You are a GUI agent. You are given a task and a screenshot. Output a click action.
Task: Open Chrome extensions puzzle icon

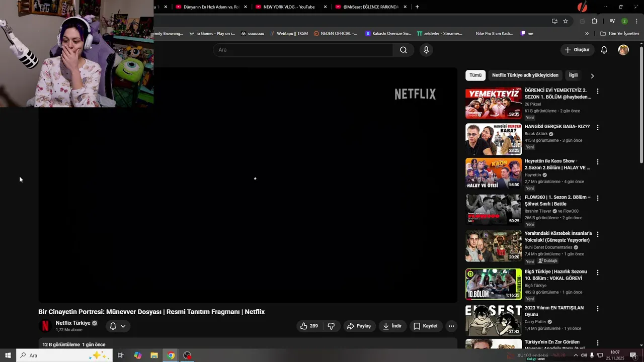tap(595, 21)
